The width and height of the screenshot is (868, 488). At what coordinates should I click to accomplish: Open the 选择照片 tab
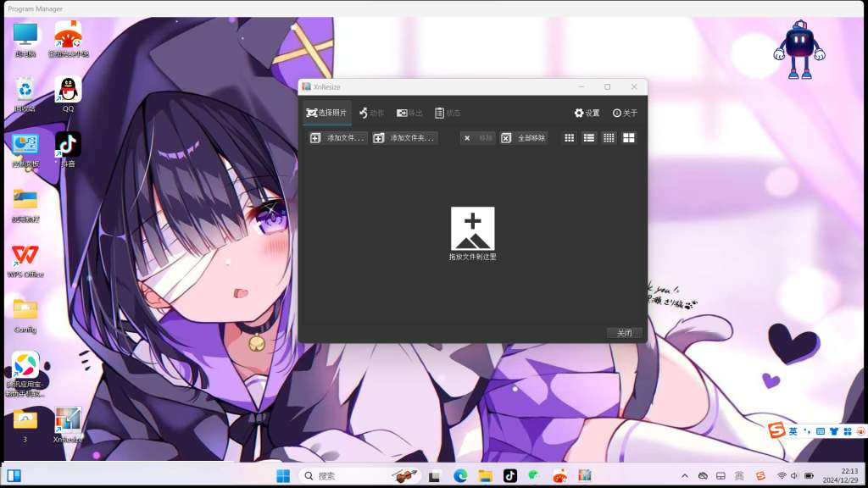pos(326,113)
